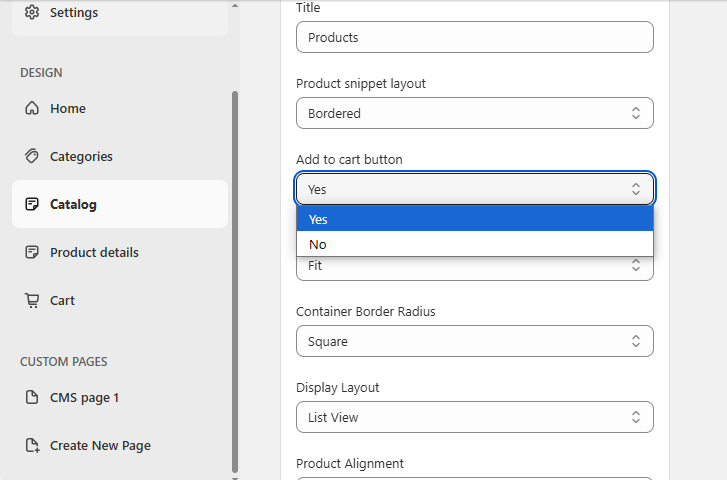Collapse the Add to cart button dropdown

point(475,189)
